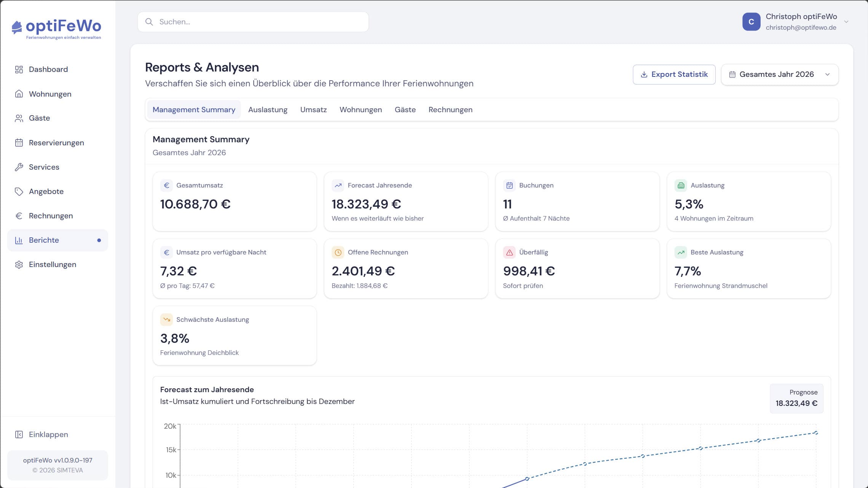868x488 pixels.
Task: Select the Rechnungen report tab
Action: pos(450,110)
